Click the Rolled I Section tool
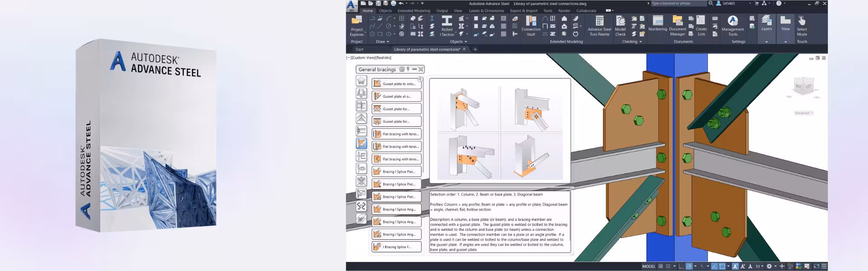 (447, 26)
